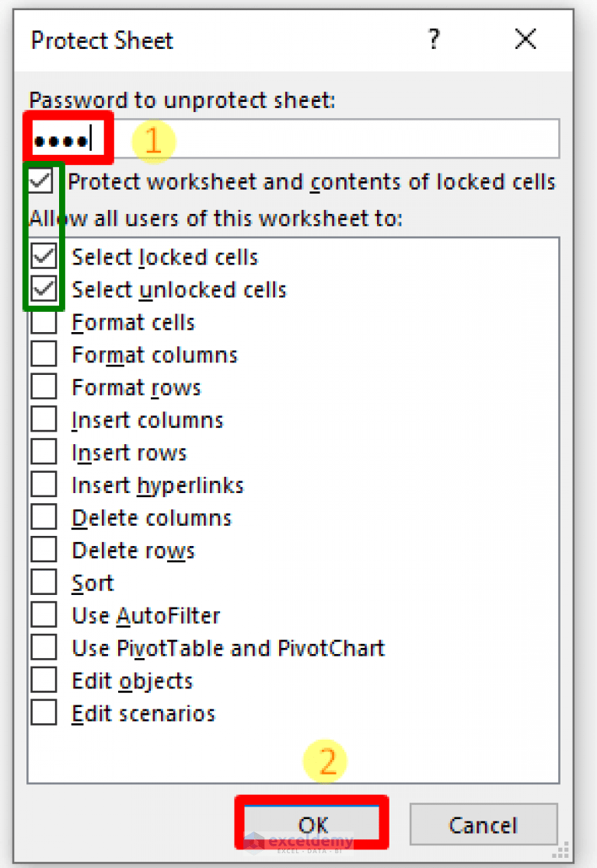Screen dimensions: 597x868
Task: Check Use AutoFilter option
Action: click(x=45, y=614)
